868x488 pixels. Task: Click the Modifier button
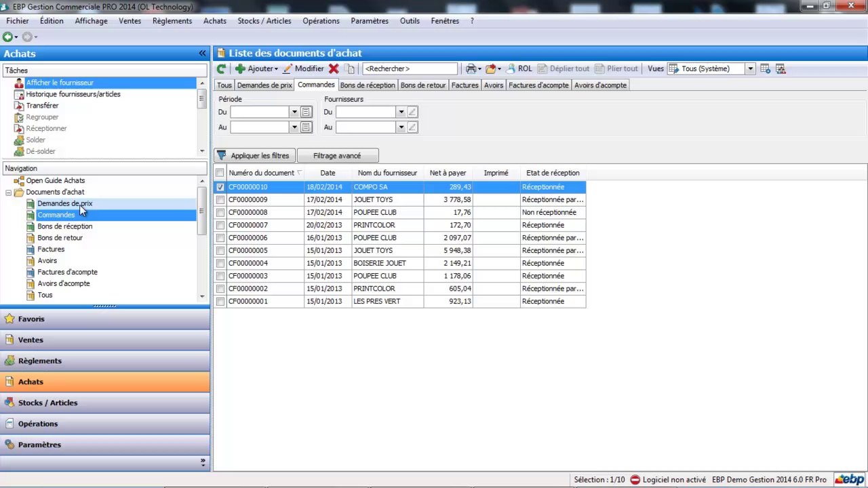303,68
